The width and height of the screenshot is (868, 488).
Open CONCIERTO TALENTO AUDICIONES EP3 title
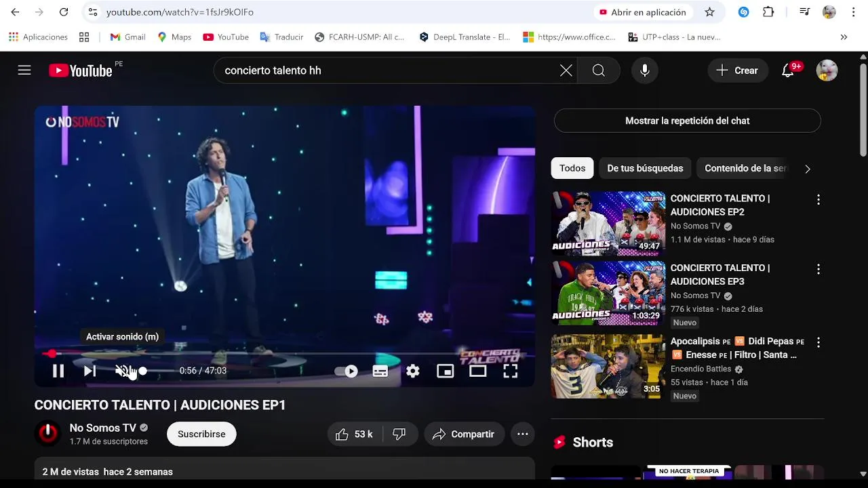point(720,274)
